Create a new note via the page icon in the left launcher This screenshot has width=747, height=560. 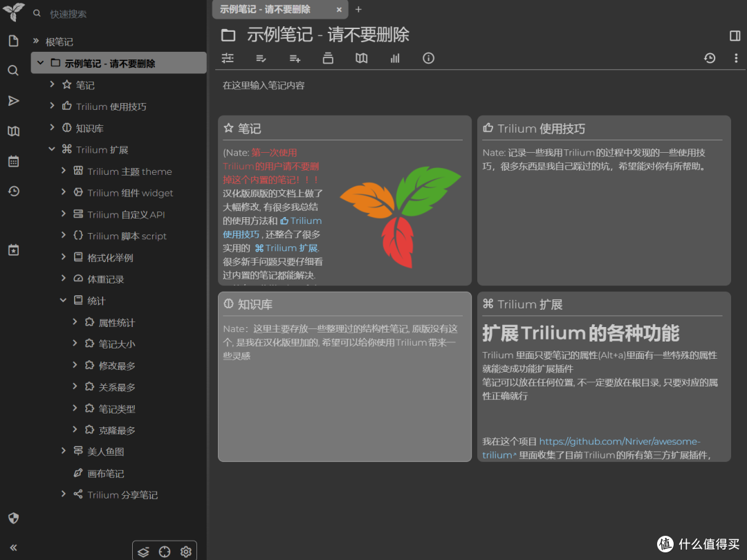click(x=13, y=41)
